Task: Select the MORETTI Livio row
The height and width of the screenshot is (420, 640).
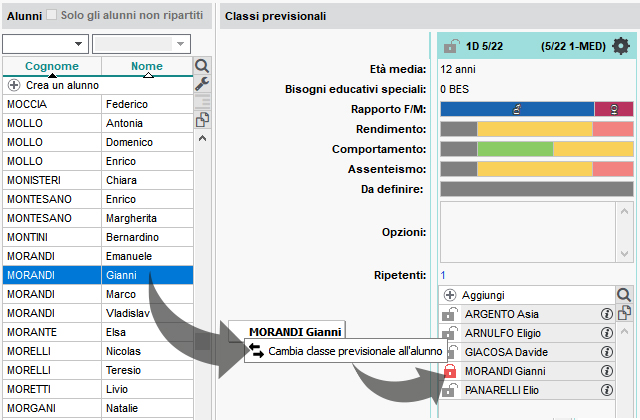Action: coord(98,389)
